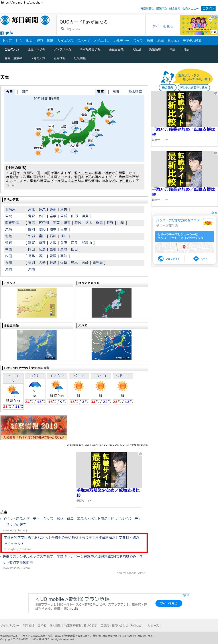
Task: Open the 東京 regional weather link
Action: [x=31, y=223]
